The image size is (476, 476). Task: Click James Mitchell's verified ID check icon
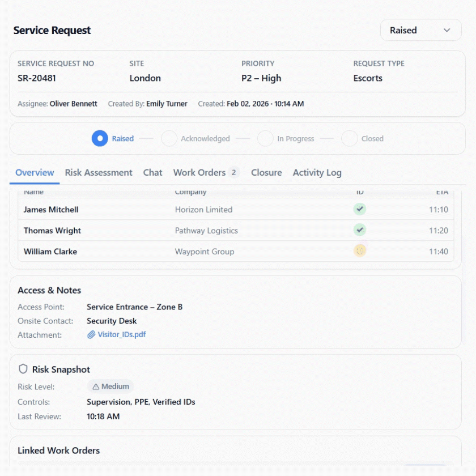tap(360, 209)
